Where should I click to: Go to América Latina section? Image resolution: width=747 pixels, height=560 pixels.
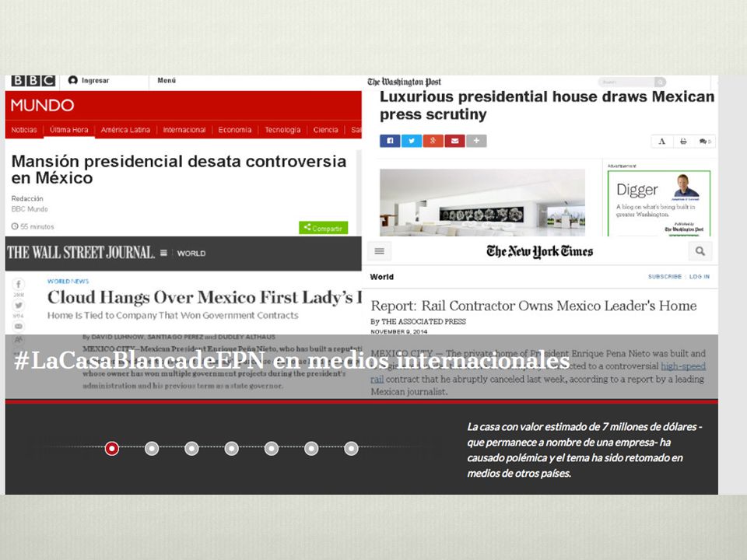pos(125,130)
